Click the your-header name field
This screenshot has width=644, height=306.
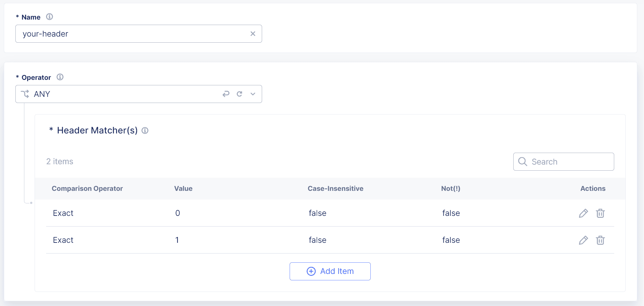[x=128, y=33]
